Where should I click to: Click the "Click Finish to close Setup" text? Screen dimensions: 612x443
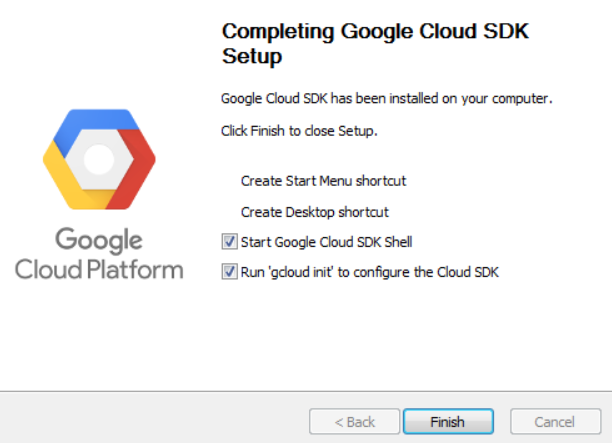coord(298,130)
